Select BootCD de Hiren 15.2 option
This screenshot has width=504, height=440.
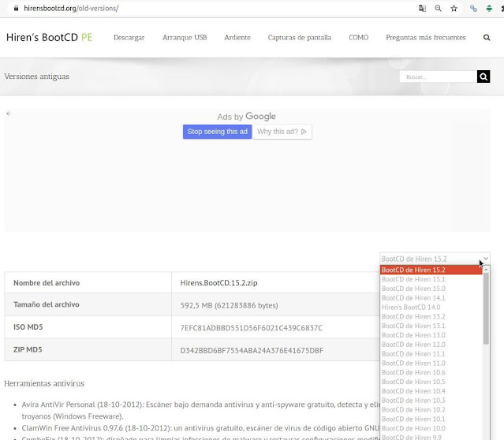[x=431, y=270]
